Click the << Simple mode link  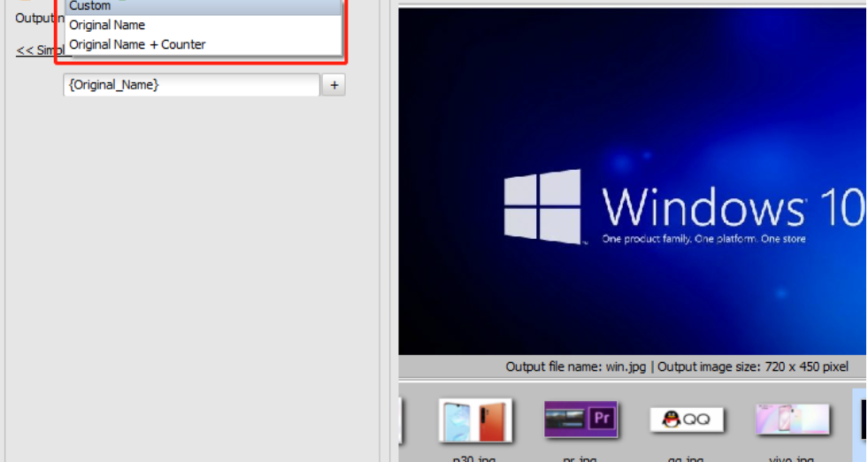41,50
